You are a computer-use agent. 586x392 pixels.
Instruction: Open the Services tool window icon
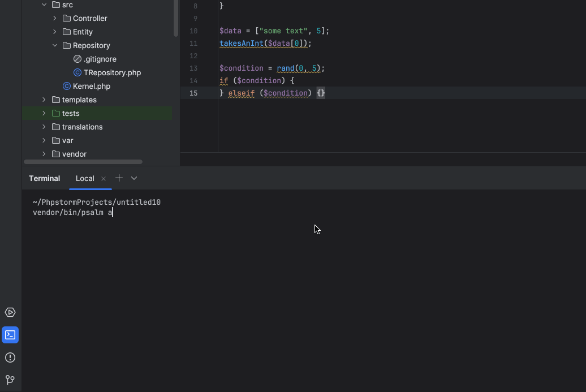[x=10, y=312]
